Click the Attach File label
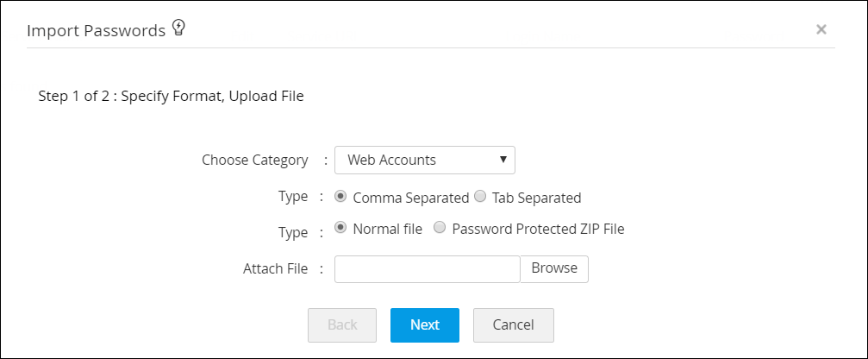Screen dimensions: 868x359 coord(275,268)
